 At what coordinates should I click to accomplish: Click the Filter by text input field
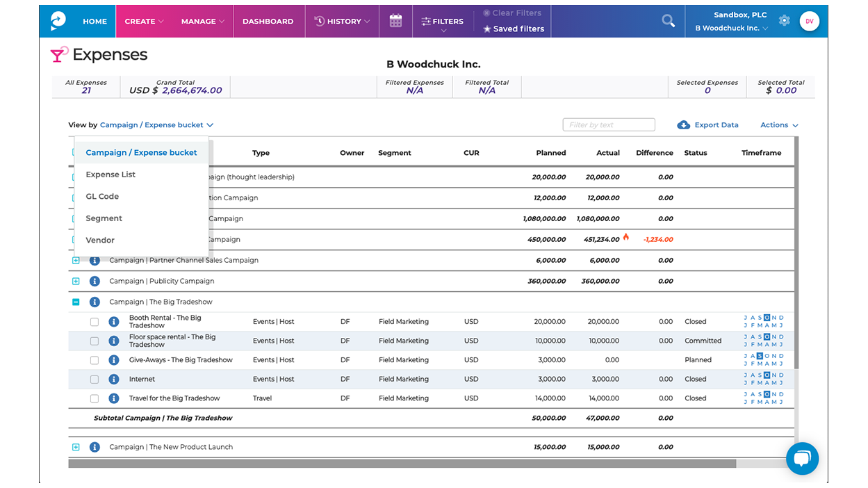coord(608,124)
